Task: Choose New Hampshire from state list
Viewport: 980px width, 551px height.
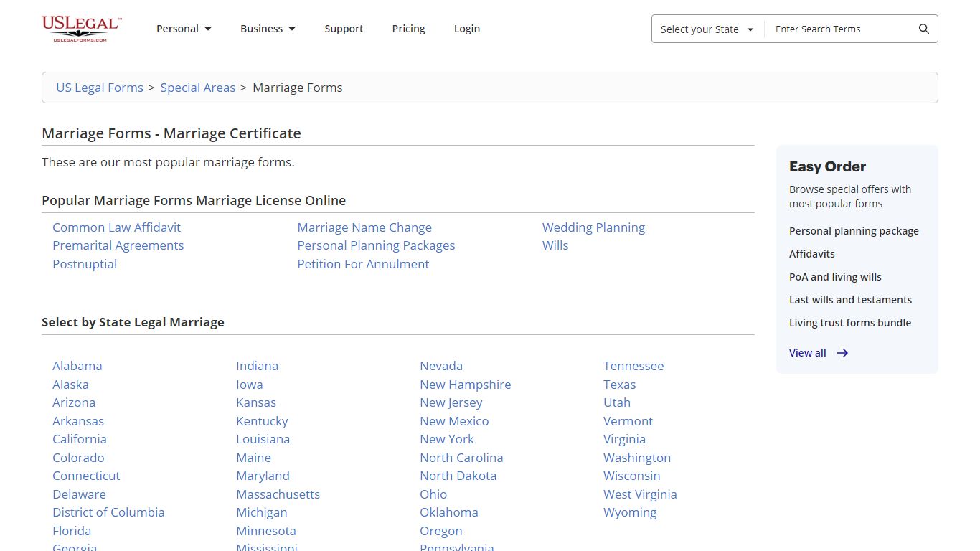Action: point(466,385)
